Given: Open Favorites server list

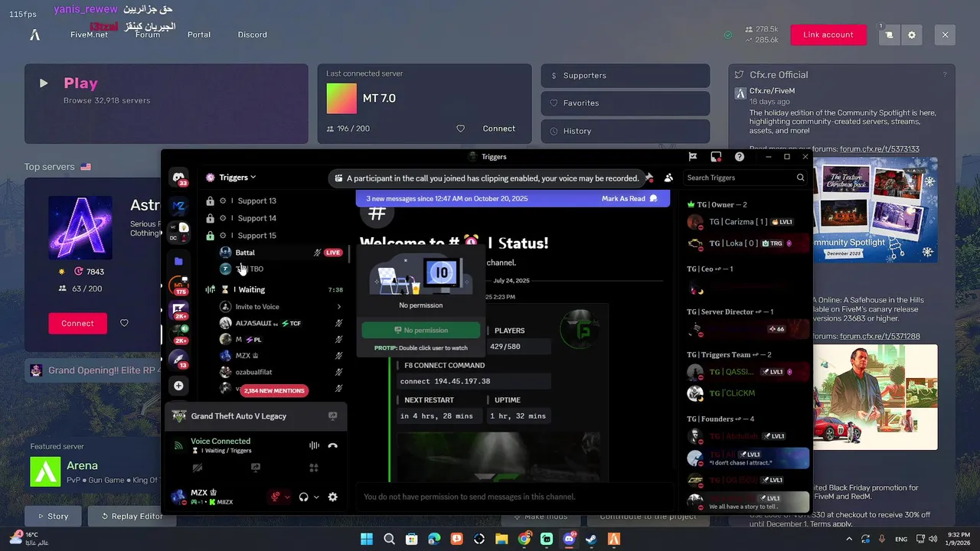Looking at the screenshot, I should (x=626, y=103).
